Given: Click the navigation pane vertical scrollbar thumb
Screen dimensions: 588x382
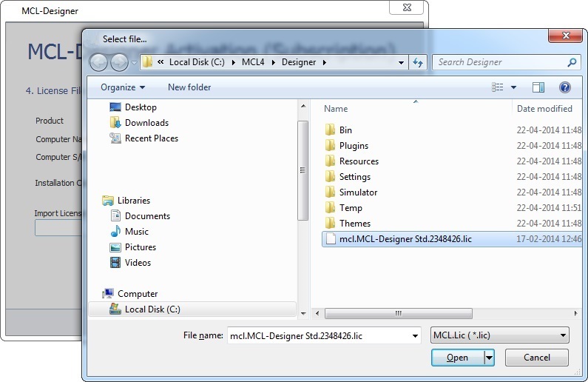Looking at the screenshot, I should (x=303, y=170).
